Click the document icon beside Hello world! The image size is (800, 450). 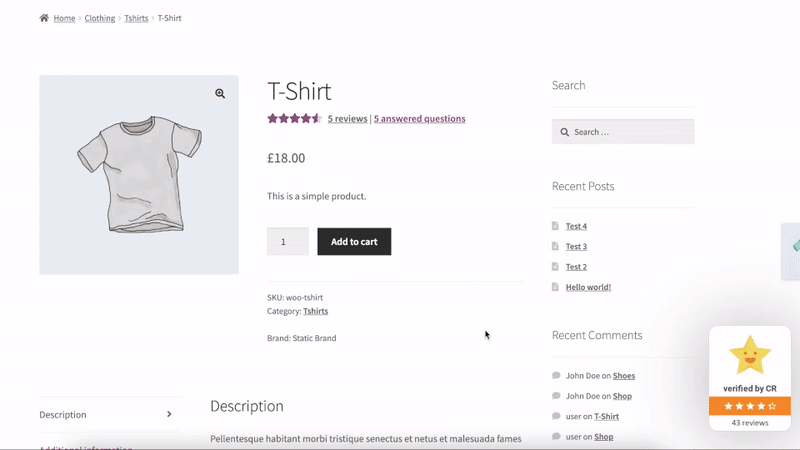tap(556, 287)
